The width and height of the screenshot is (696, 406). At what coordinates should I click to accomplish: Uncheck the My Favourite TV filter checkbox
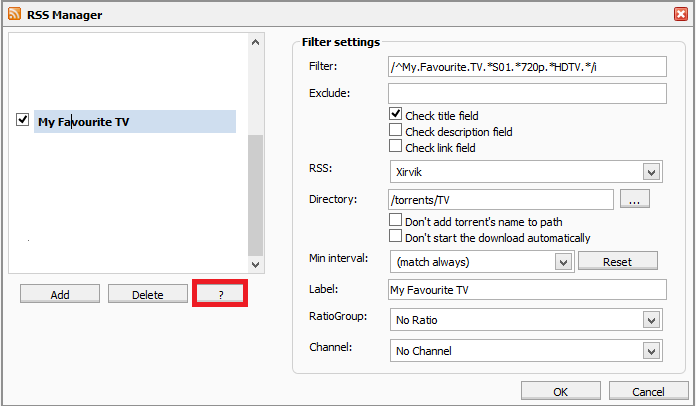tap(23, 120)
